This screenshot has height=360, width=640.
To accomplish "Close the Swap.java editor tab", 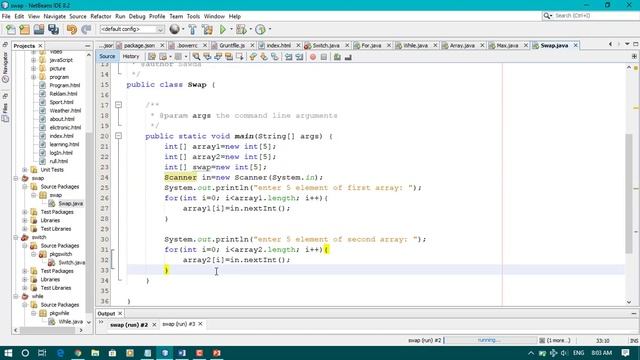I will coord(576,45).
